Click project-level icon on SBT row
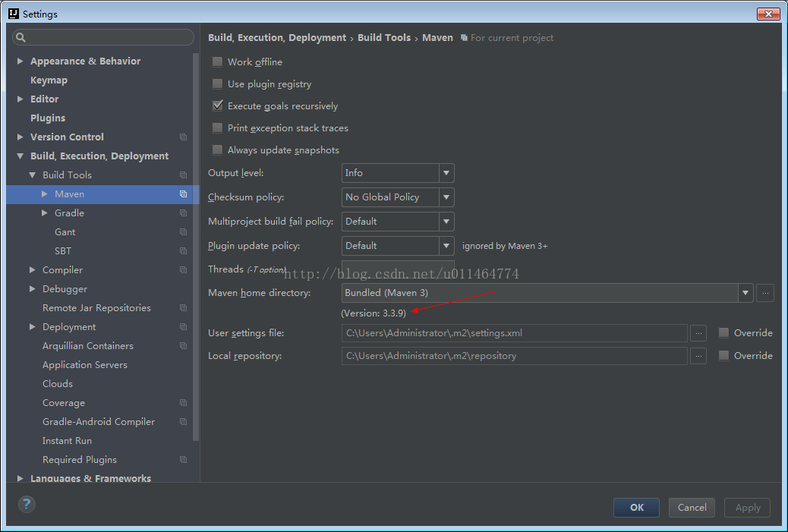 pos(184,250)
